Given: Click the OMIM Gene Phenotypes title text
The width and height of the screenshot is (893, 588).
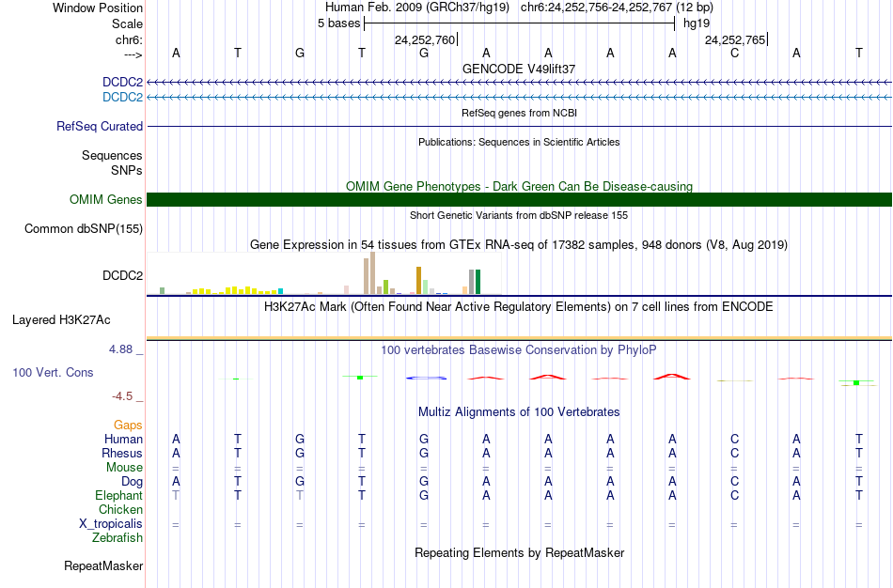Looking at the screenshot, I should point(520,186).
